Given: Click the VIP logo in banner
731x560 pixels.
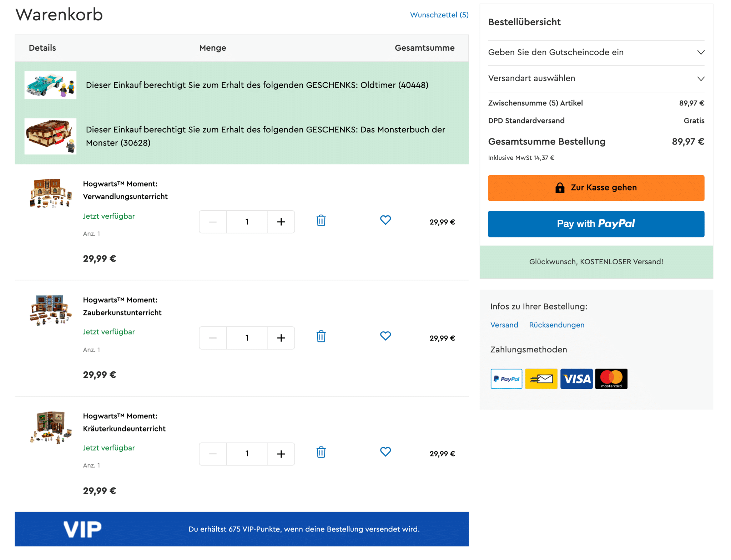Looking at the screenshot, I should coord(82,529).
